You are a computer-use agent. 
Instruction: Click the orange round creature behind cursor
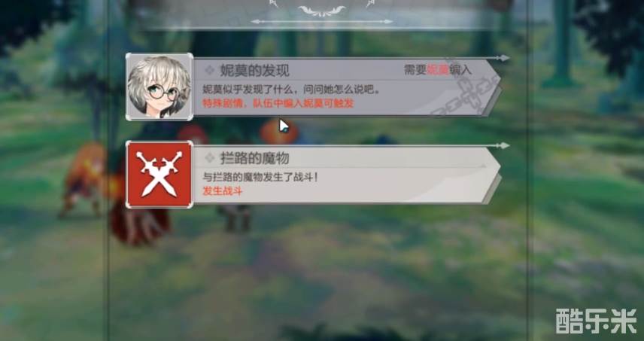[278, 131]
